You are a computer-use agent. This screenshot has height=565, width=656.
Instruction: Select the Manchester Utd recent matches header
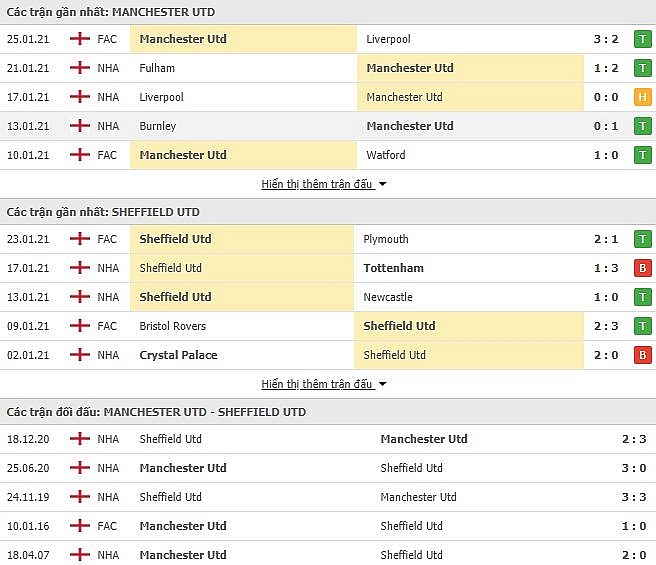pos(328,12)
